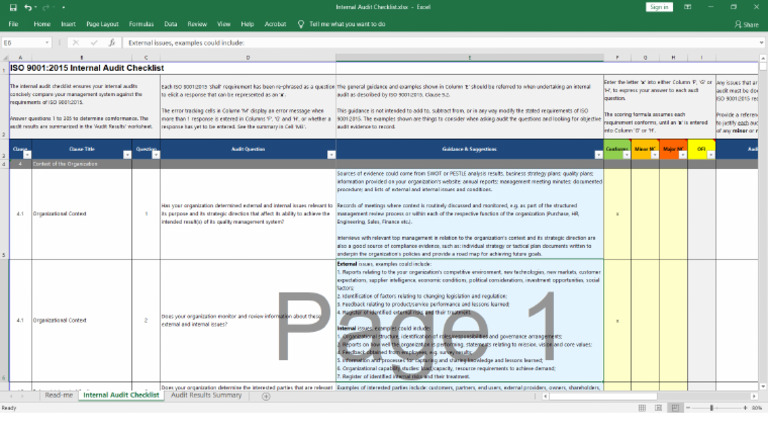Viewport: 768px width, 433px height.
Task: Open the Help ribbon tab
Action: [x=247, y=24]
